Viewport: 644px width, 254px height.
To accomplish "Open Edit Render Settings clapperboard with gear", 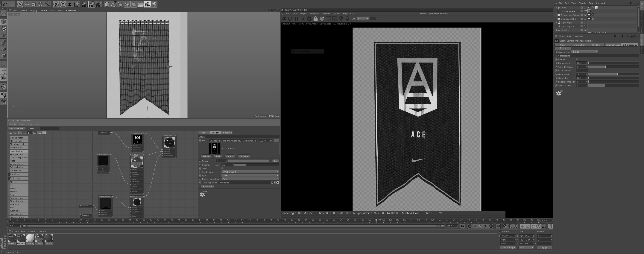I will pyautogui.click(x=98, y=4).
